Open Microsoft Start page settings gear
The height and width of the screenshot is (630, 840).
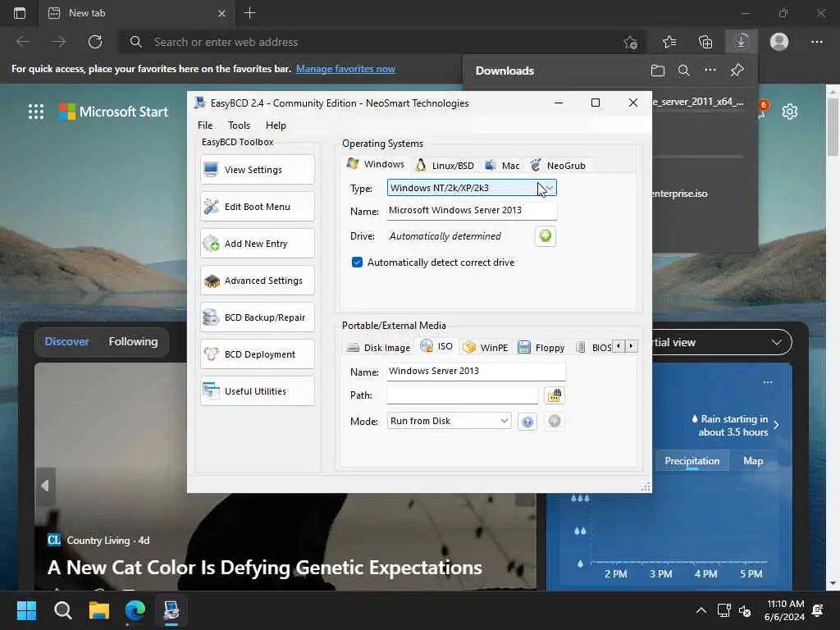tap(790, 112)
